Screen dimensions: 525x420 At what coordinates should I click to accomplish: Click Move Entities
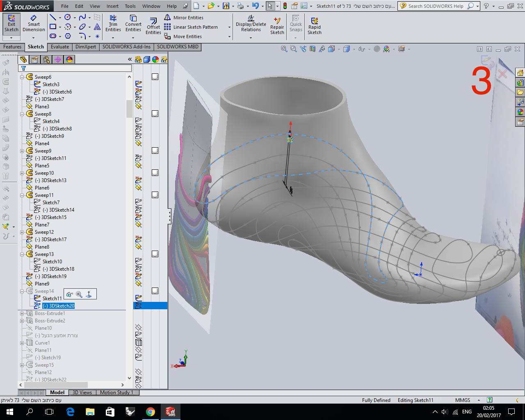(x=183, y=37)
